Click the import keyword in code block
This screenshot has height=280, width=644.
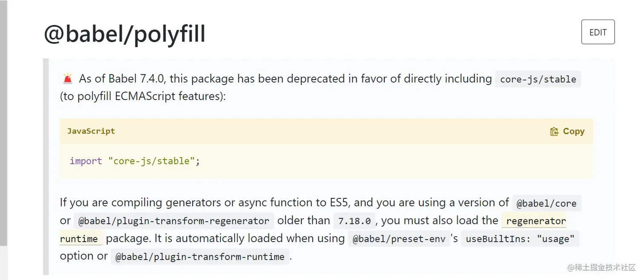[x=86, y=161]
